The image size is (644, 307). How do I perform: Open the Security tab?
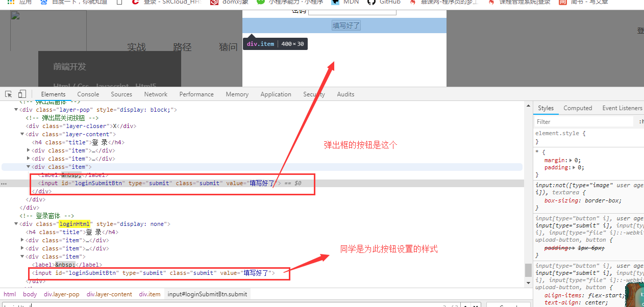[314, 94]
